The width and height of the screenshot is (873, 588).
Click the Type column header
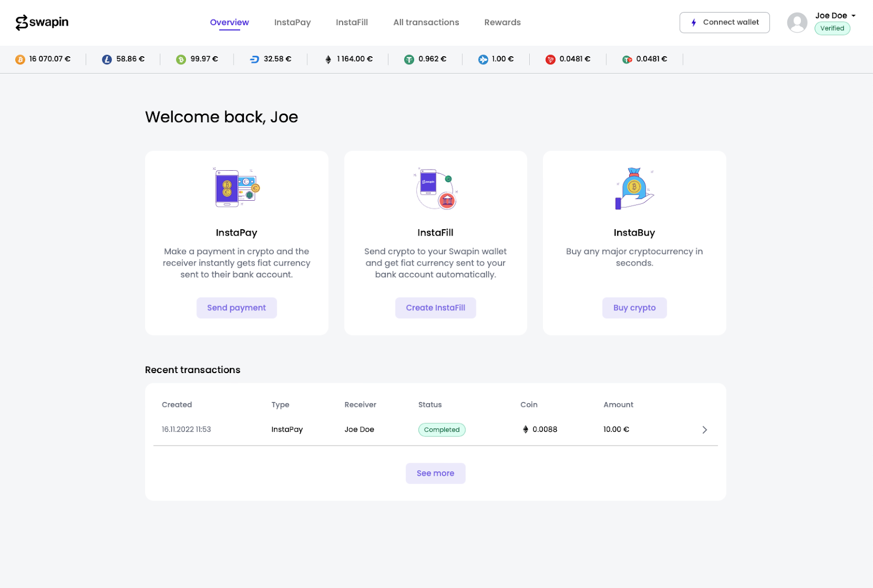click(x=280, y=405)
